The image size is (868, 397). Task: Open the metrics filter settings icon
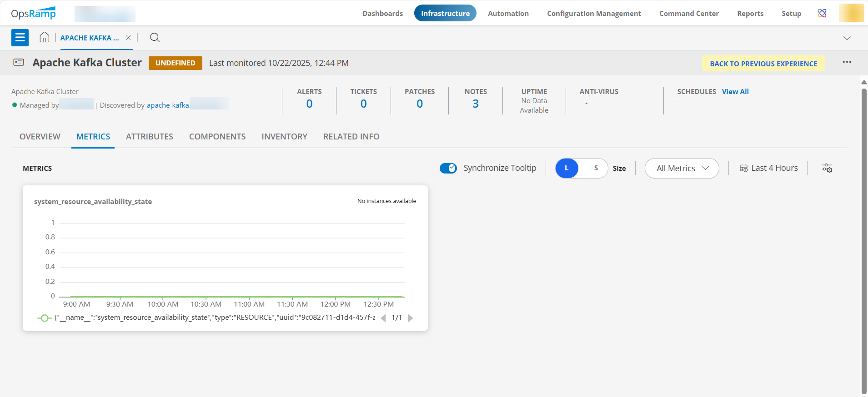point(827,169)
